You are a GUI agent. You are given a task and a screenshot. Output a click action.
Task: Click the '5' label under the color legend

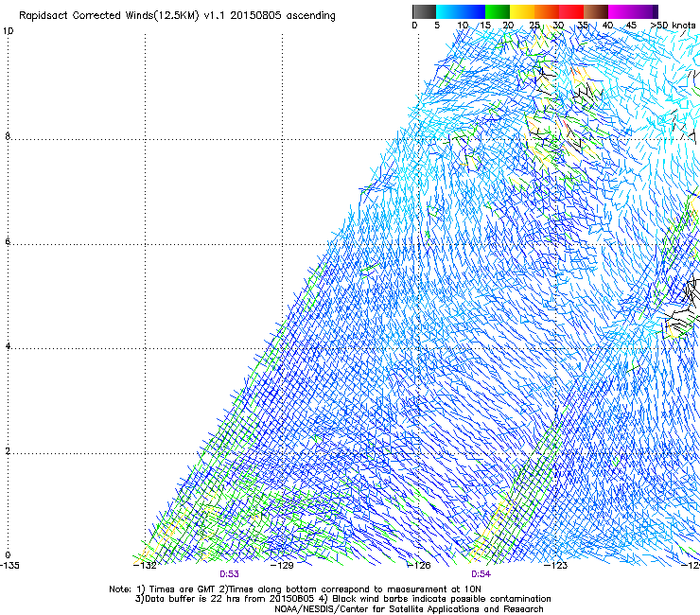click(437, 26)
